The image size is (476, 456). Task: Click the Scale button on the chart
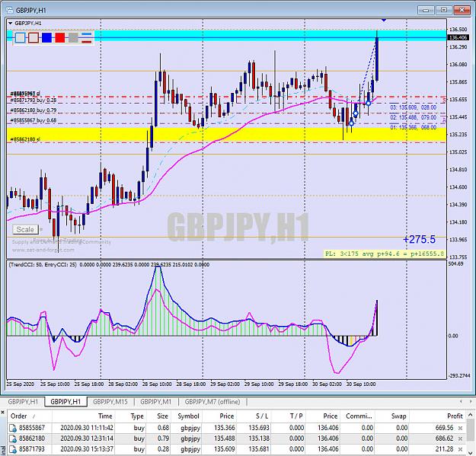tap(25, 229)
